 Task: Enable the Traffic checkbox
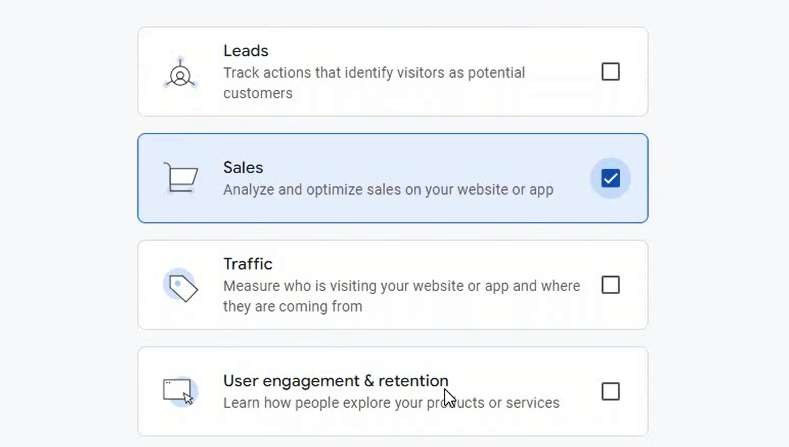point(610,285)
